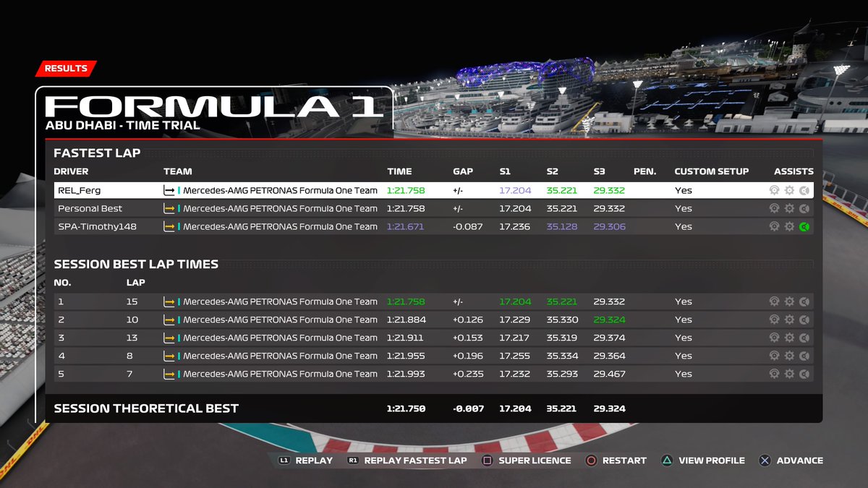This screenshot has height=488, width=868.
Task: Click the -0.087 gap value
Action: point(468,227)
